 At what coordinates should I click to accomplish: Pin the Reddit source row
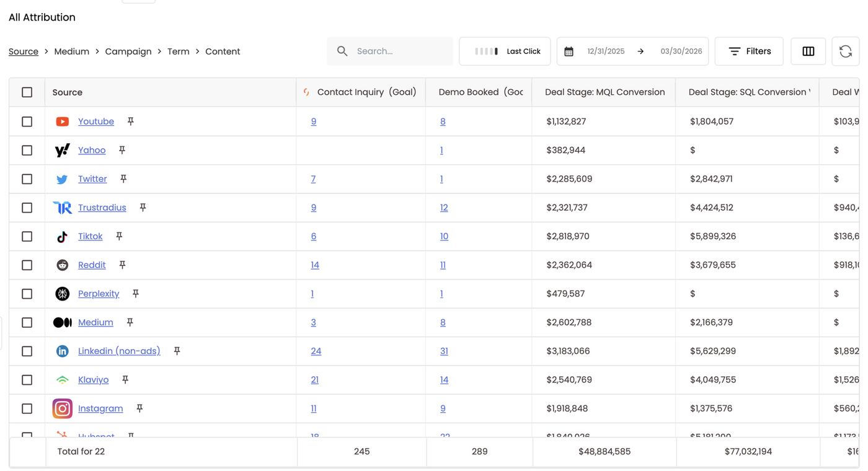click(x=122, y=265)
